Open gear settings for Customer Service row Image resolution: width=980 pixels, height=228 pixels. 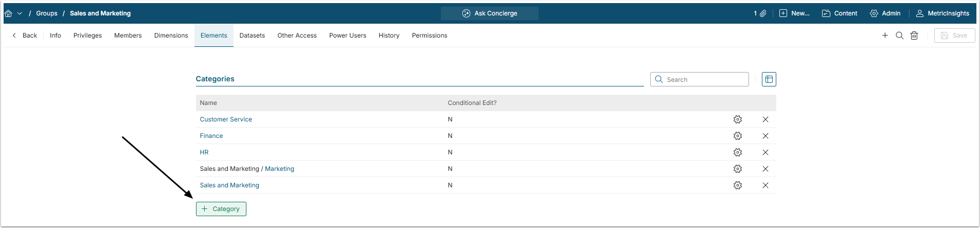tap(738, 119)
